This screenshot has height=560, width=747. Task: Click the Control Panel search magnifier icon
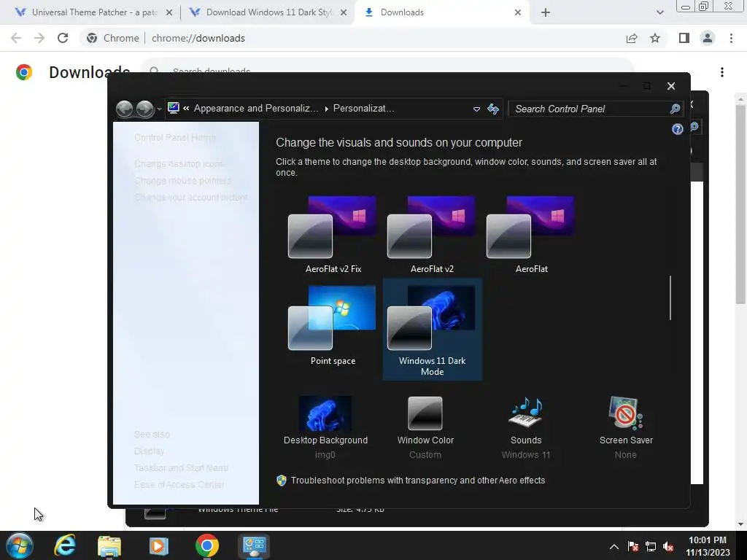675,109
